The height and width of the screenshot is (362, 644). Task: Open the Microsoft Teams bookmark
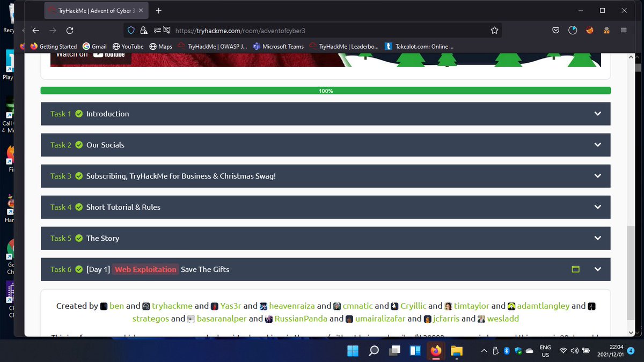279,47
